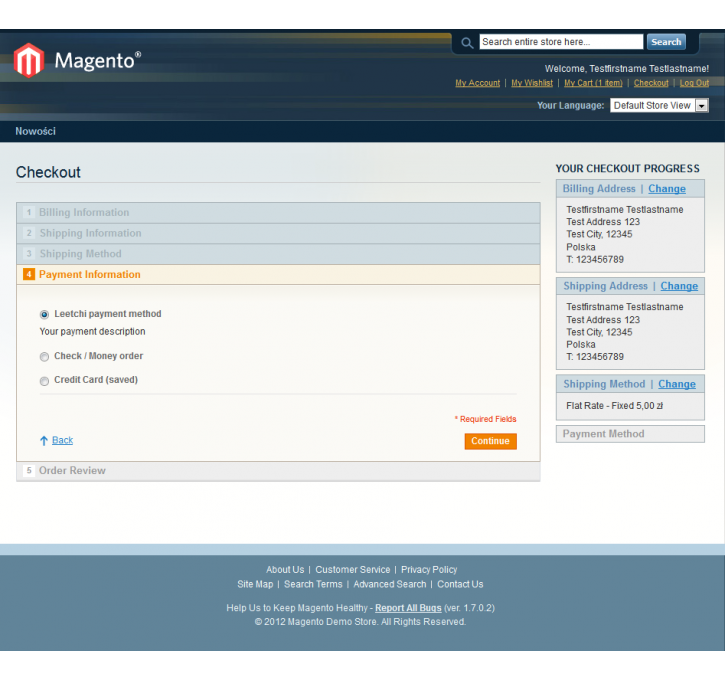This screenshot has height=680, width=725.
Task: Click 'Welcome, Testfirstname Testlastname!' text
Action: coord(627,68)
